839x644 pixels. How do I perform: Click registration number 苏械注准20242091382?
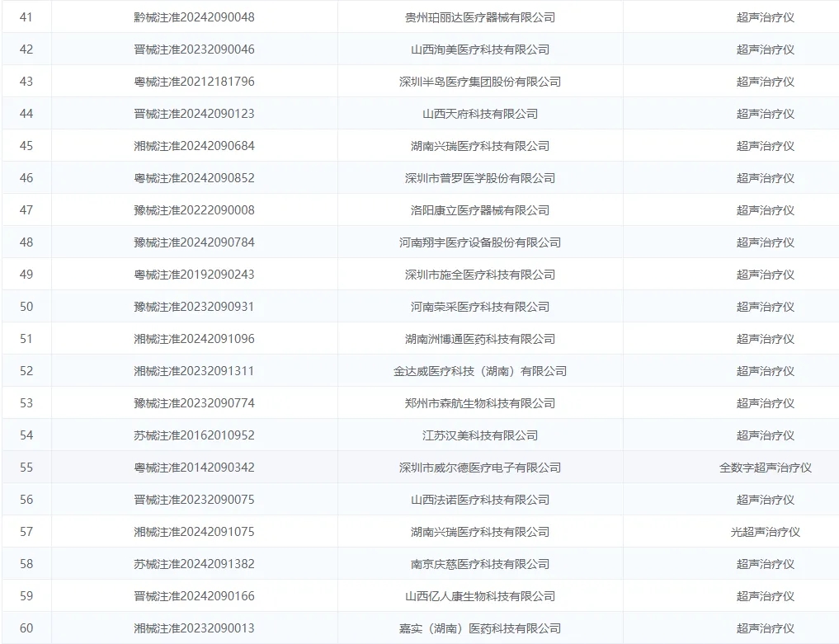coord(194,564)
